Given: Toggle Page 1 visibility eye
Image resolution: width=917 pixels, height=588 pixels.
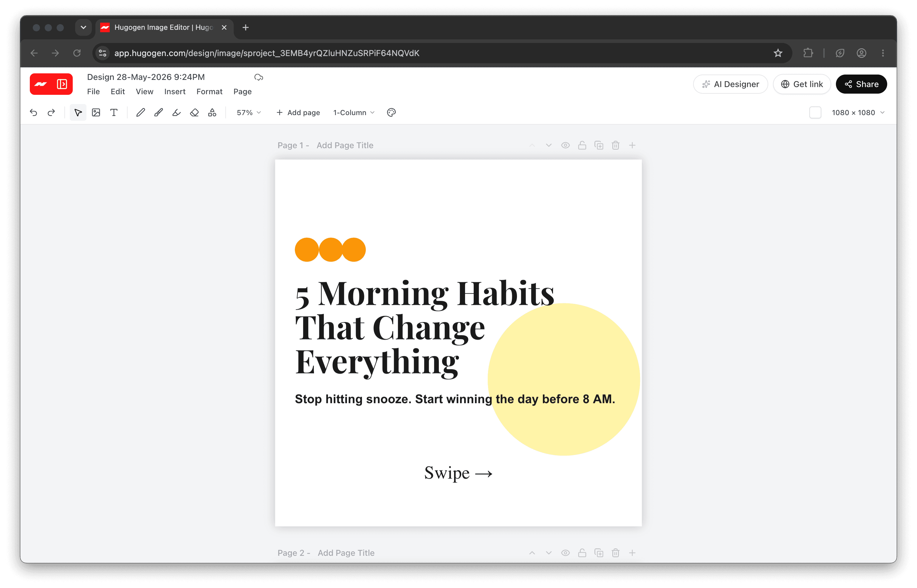Looking at the screenshot, I should [566, 146].
